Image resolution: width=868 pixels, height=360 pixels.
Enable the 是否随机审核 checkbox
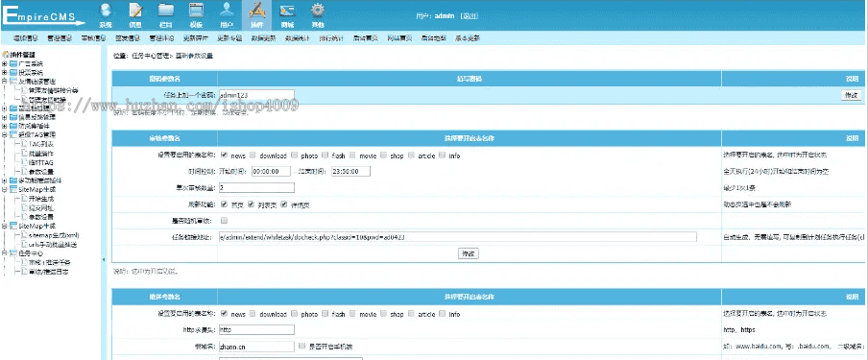point(224,221)
